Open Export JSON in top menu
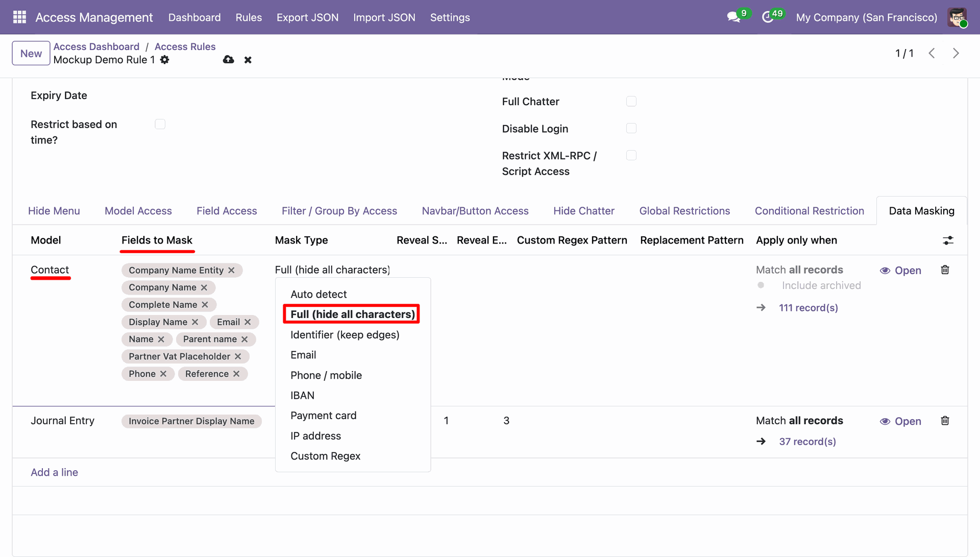Viewport: 980px width, 557px height. pyautogui.click(x=307, y=17)
